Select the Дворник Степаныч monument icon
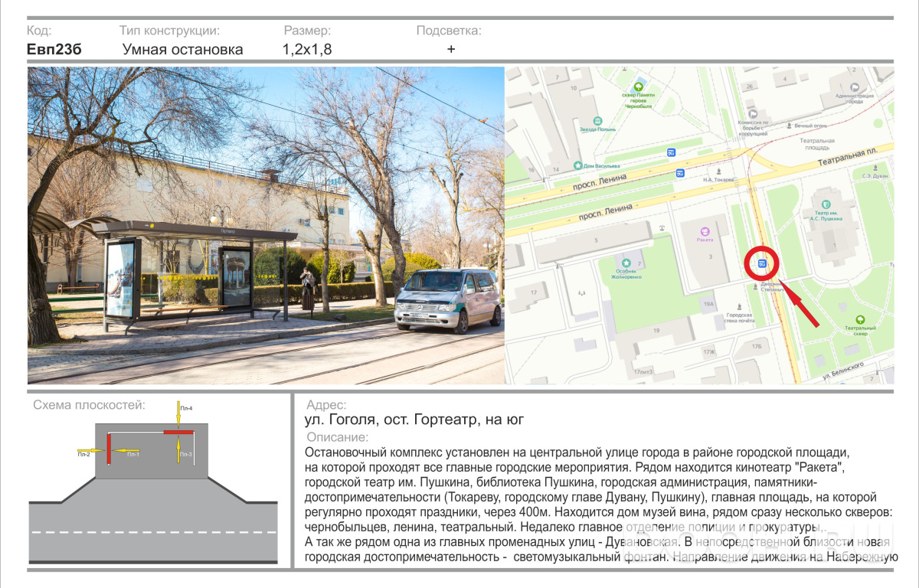 pyautogui.click(x=757, y=286)
